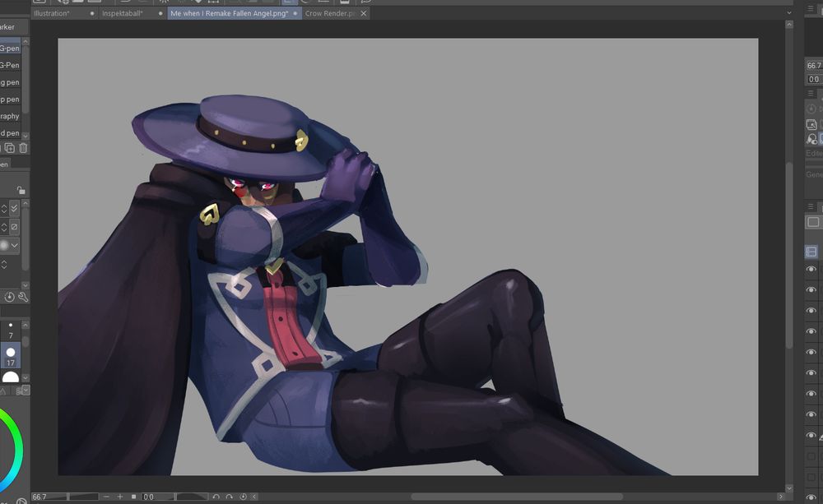Click the highlighted blue layer panel icon
823x504 pixels.
tap(811, 252)
